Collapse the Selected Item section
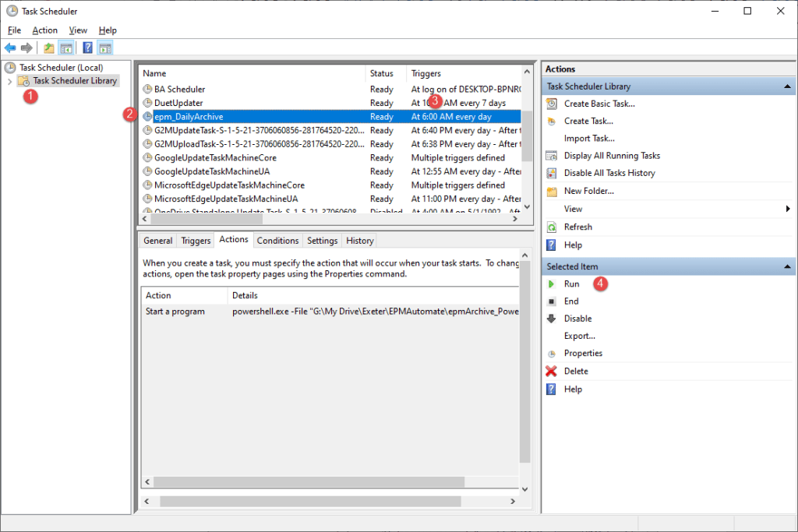Image resolution: width=798 pixels, height=532 pixels. (787, 267)
